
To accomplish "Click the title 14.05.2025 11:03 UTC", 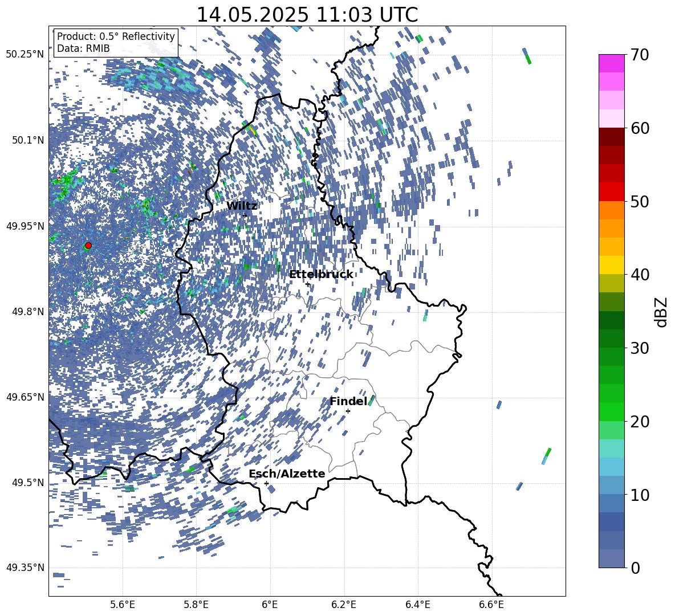I will point(307,15).
